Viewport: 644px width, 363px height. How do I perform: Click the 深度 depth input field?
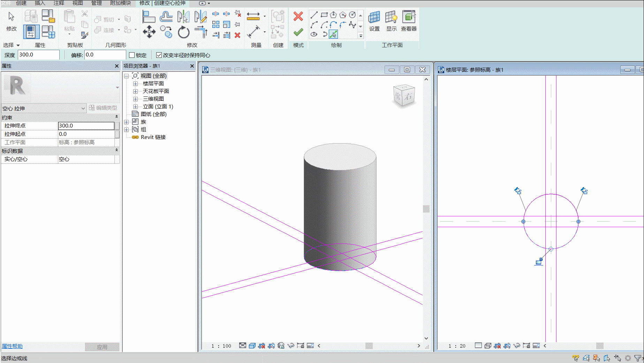tap(38, 55)
